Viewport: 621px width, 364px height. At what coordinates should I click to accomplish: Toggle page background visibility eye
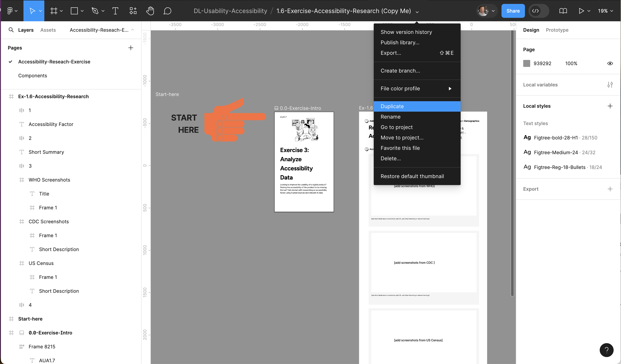click(610, 64)
